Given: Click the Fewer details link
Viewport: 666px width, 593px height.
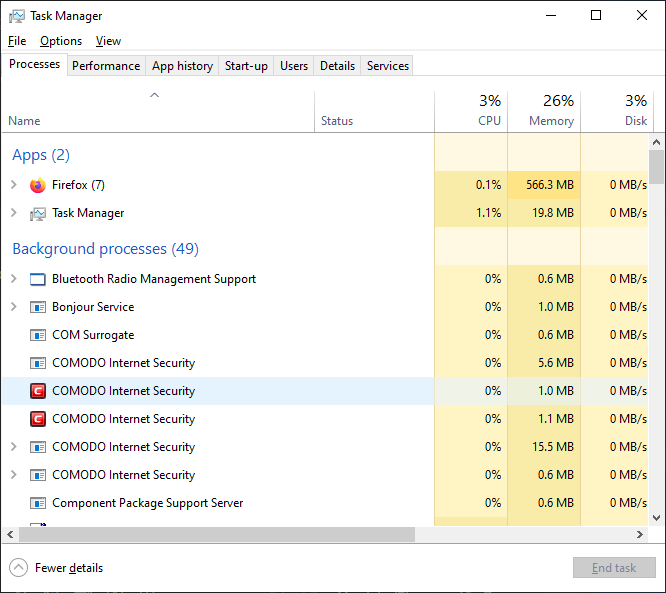Looking at the screenshot, I should (69, 568).
